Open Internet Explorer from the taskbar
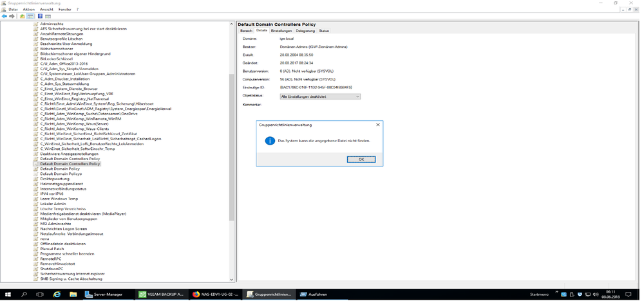Screen dimensions: 644x301 point(57,295)
